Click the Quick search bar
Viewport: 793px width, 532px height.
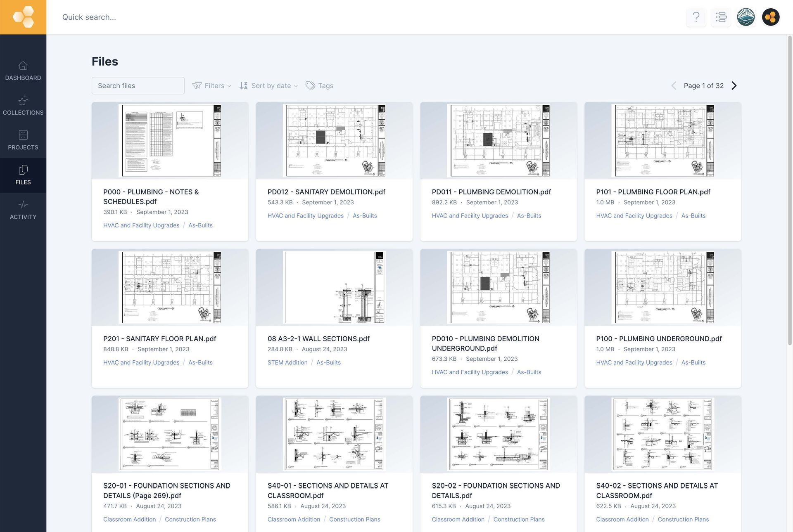tap(165, 17)
